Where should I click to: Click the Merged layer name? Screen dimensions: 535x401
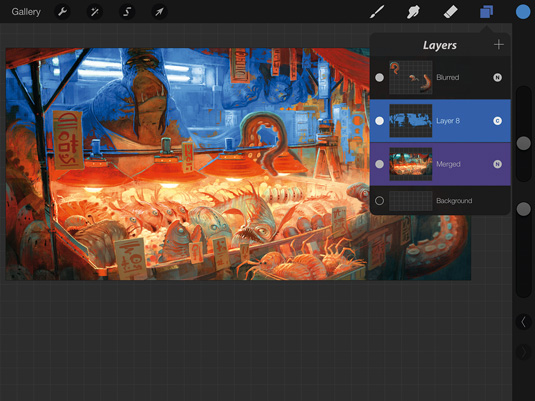[x=448, y=164]
